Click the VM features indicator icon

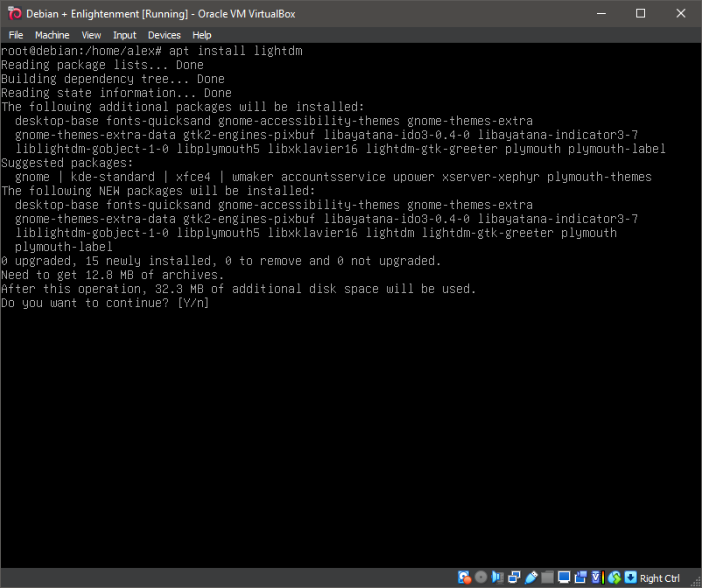(x=595, y=577)
